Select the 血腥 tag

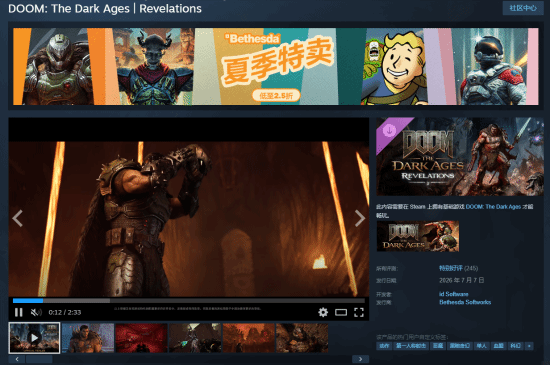point(498,346)
